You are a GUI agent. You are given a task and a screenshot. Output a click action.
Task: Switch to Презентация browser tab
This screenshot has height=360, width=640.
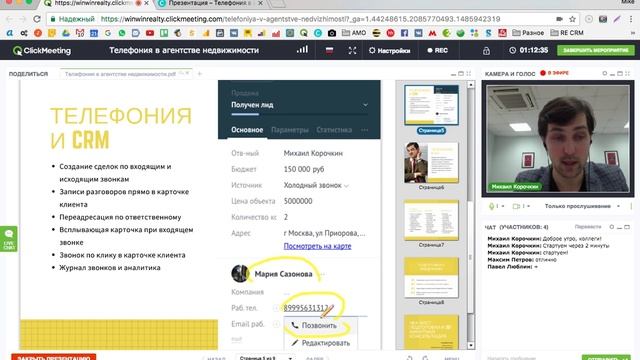coord(211,3)
